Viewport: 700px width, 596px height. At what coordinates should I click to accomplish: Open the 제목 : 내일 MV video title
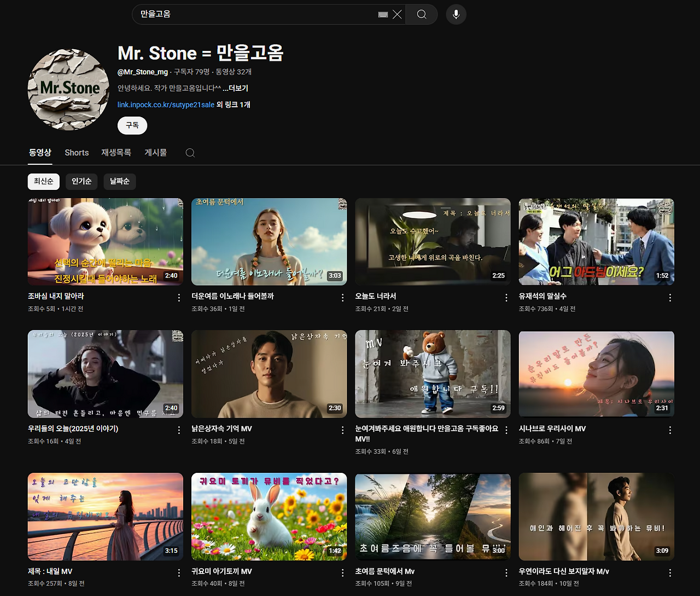point(50,571)
